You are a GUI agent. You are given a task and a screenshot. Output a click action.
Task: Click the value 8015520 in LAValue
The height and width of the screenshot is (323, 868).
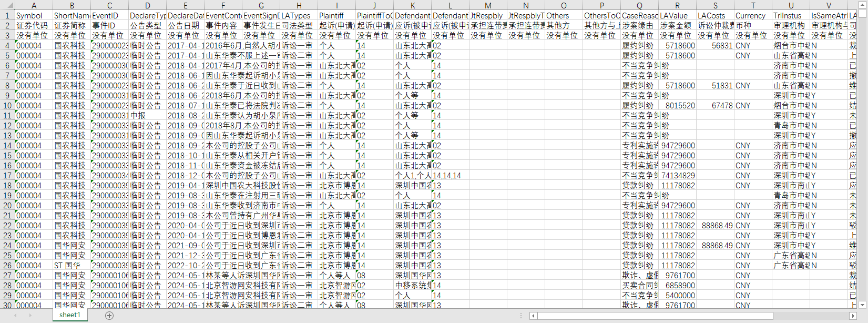pos(677,106)
